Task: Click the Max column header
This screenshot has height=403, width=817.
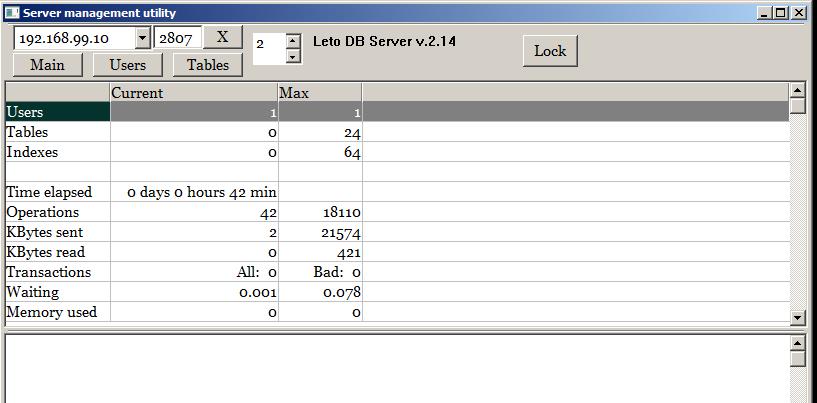Action: tap(319, 92)
